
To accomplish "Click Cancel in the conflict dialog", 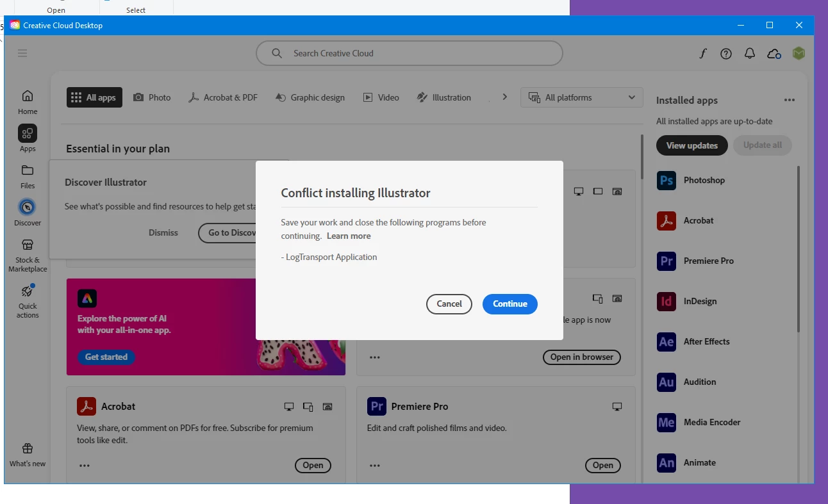I will point(449,304).
